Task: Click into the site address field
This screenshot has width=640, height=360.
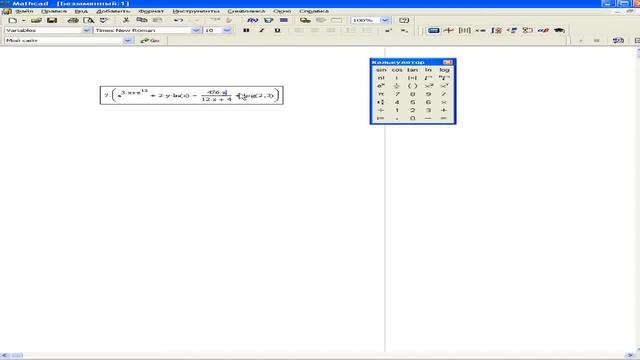Action: pyautogui.click(x=64, y=40)
